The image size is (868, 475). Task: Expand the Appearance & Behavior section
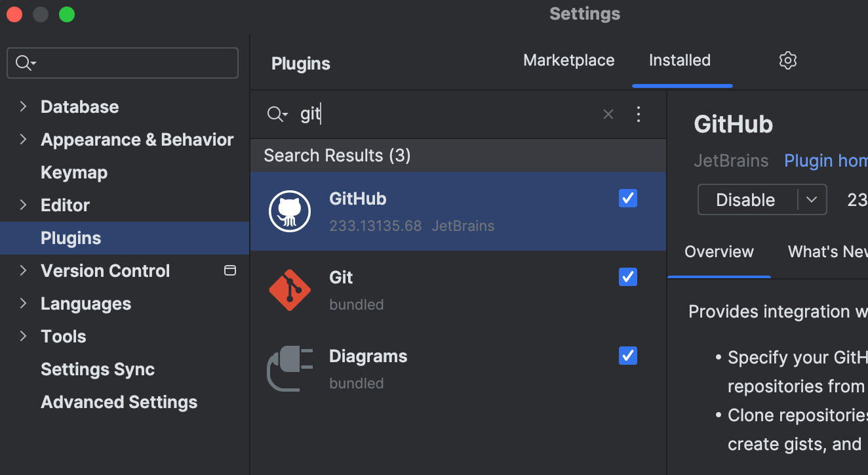click(22, 139)
